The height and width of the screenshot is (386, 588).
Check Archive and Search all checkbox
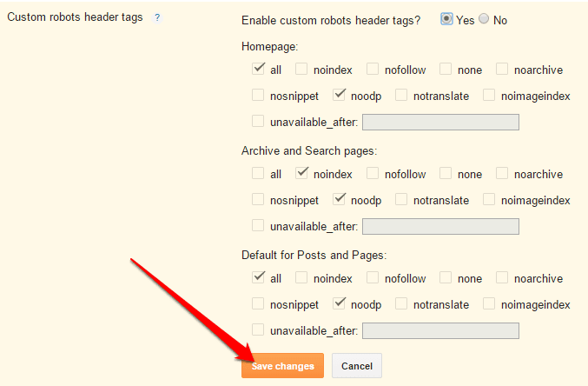258,173
